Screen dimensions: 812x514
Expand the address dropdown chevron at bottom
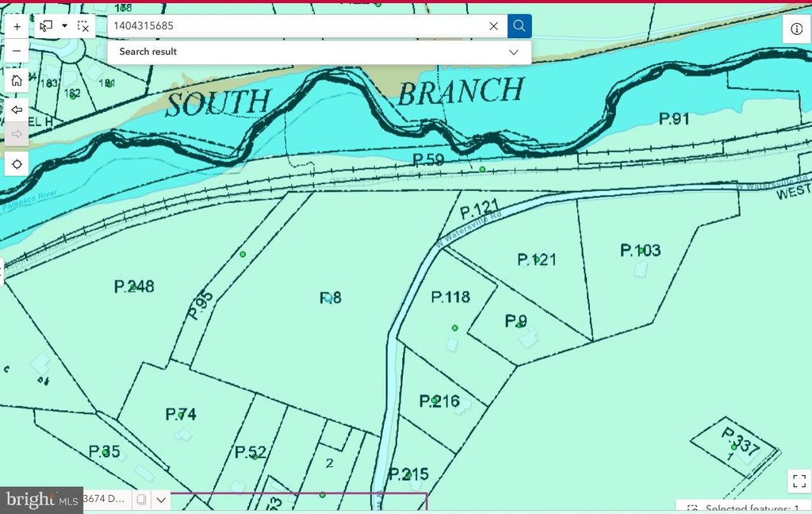click(x=161, y=500)
